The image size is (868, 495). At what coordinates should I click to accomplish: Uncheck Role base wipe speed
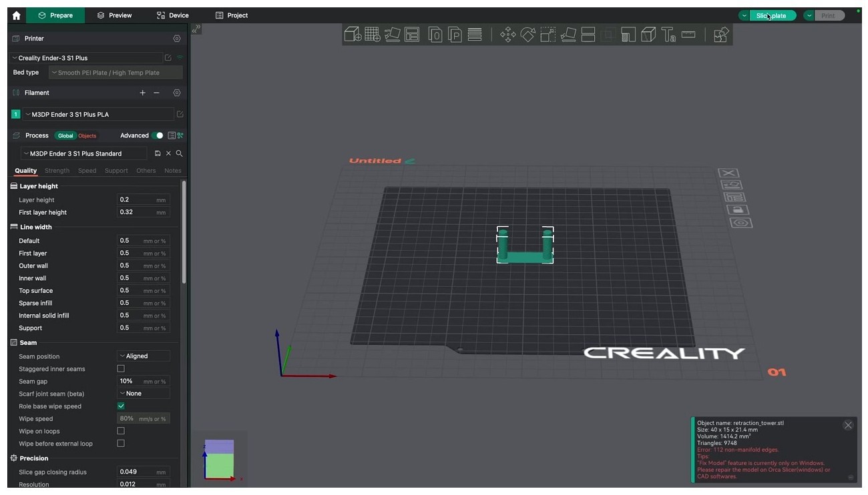tap(121, 406)
